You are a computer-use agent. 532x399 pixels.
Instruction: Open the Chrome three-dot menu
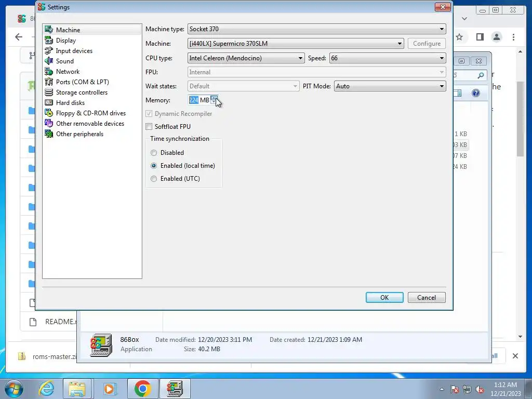pos(514,37)
